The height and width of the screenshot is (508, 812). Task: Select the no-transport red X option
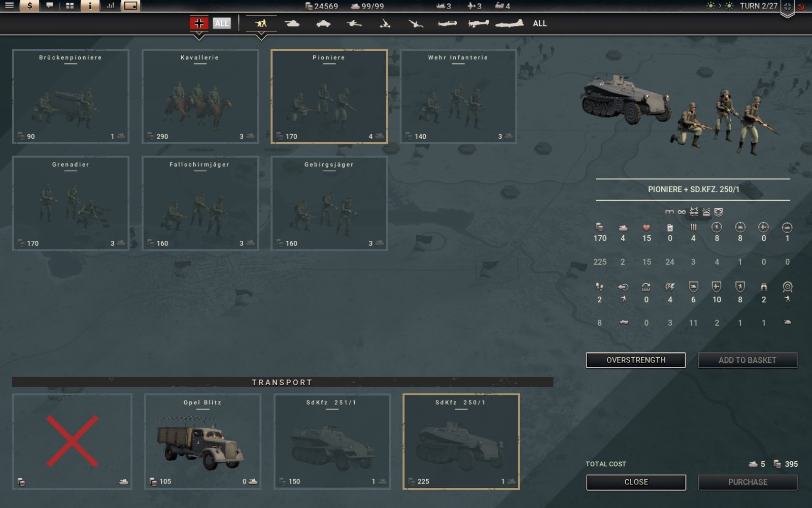(72, 441)
